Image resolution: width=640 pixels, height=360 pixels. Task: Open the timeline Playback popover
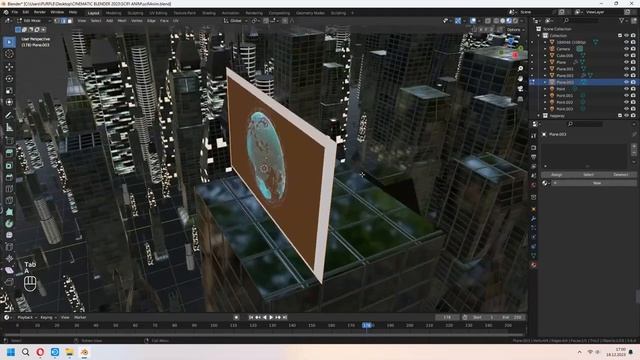(x=27, y=317)
